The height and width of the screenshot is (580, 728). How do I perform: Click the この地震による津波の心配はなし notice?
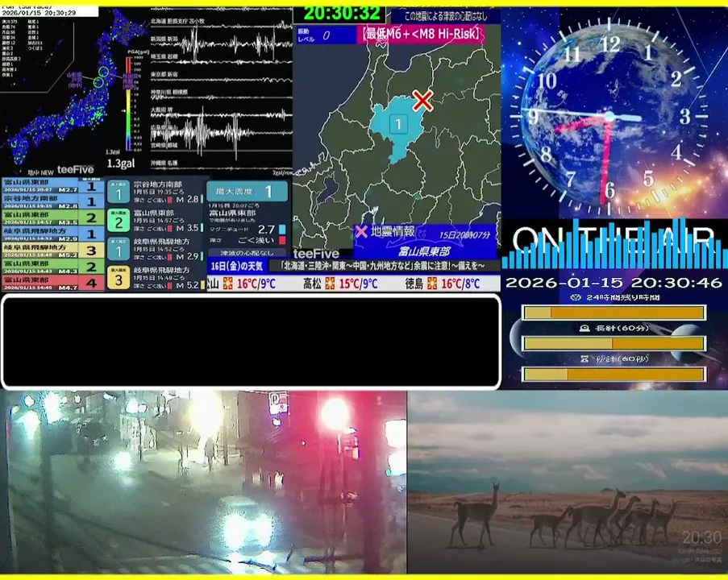446,16
